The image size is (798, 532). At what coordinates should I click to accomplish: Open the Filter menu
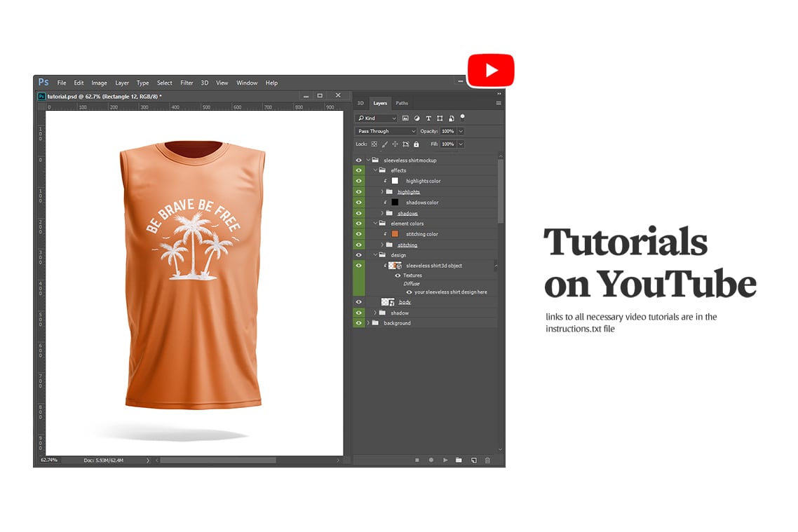point(187,83)
